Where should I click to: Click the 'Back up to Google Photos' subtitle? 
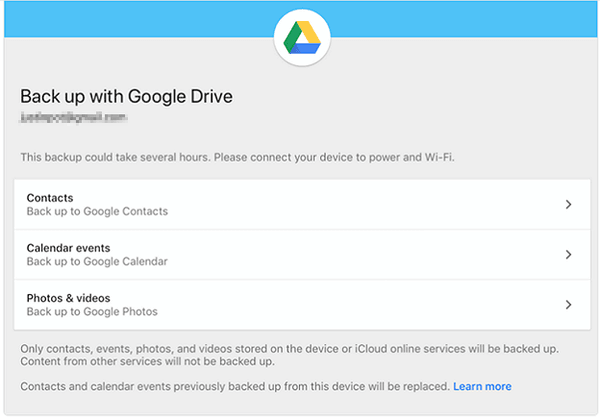[92, 312]
